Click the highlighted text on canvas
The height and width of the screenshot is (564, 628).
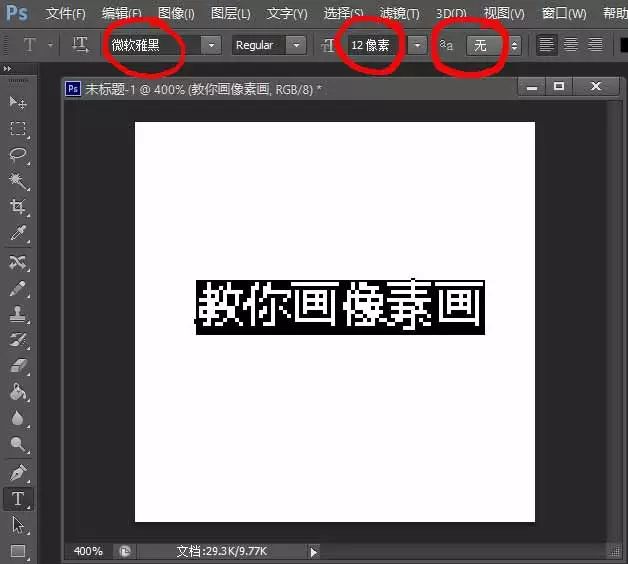point(340,308)
